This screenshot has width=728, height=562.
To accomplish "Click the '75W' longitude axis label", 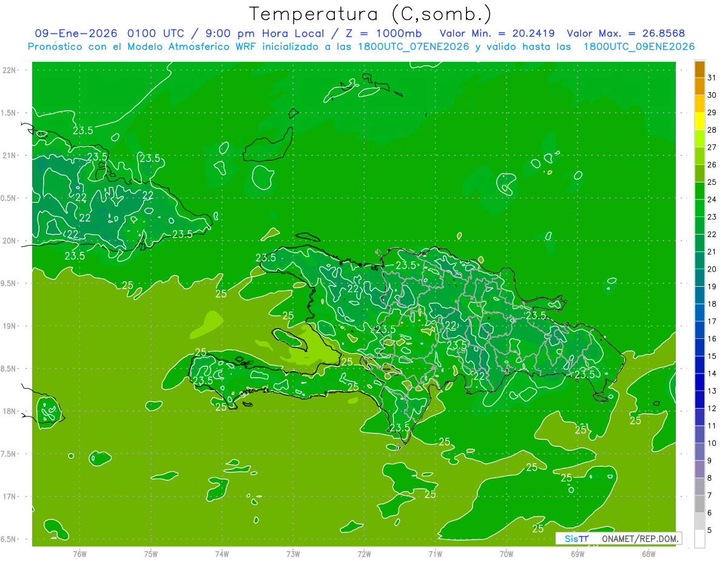I will point(151,554).
